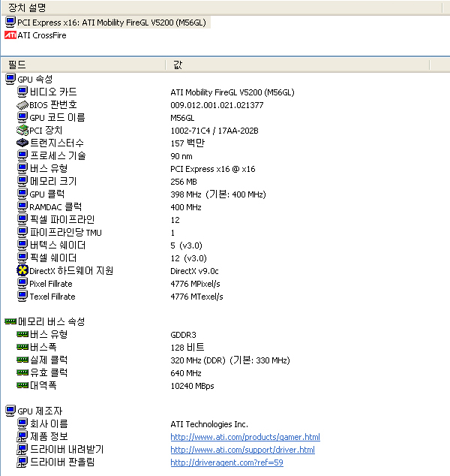Click the monitor icon for GPU 속성 group

(10, 80)
